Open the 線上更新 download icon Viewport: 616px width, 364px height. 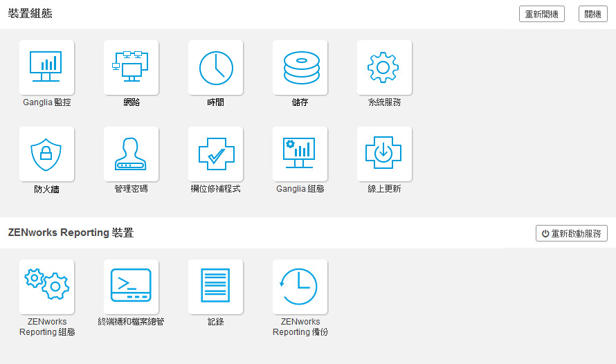coord(385,154)
